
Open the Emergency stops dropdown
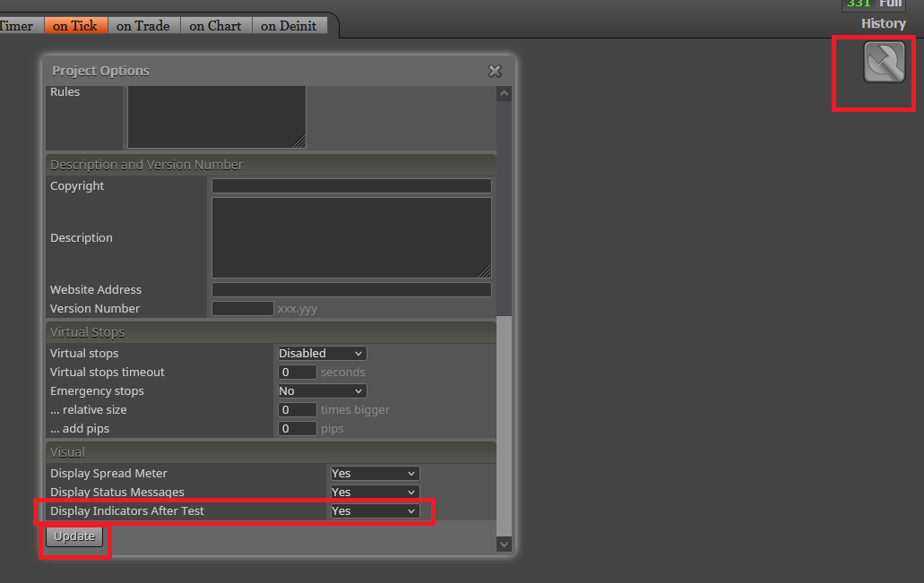pos(322,391)
